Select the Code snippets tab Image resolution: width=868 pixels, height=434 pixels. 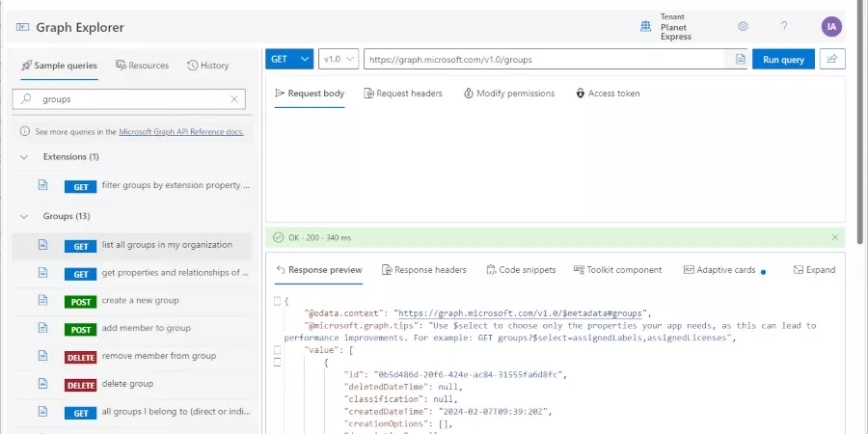coord(521,270)
